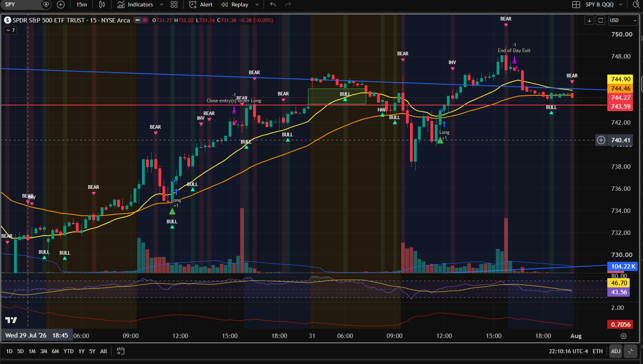Click the SPDR S&P 500 ETF TRUST title

[49, 20]
